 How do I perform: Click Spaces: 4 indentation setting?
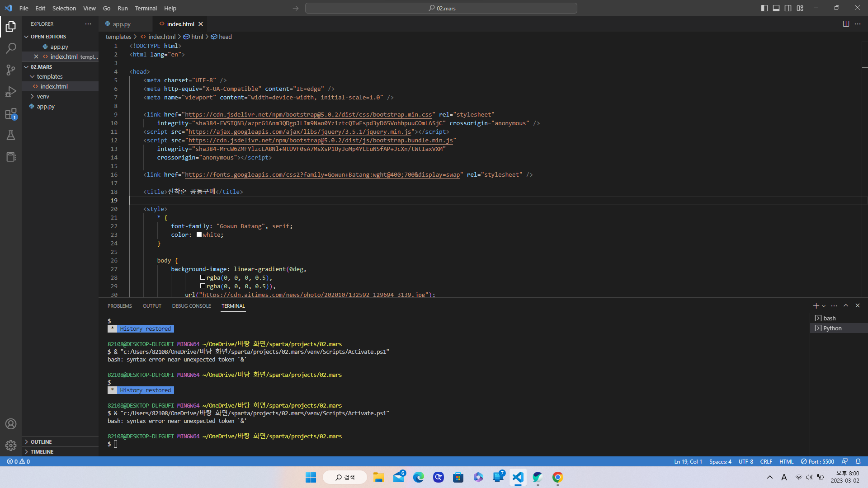click(721, 462)
